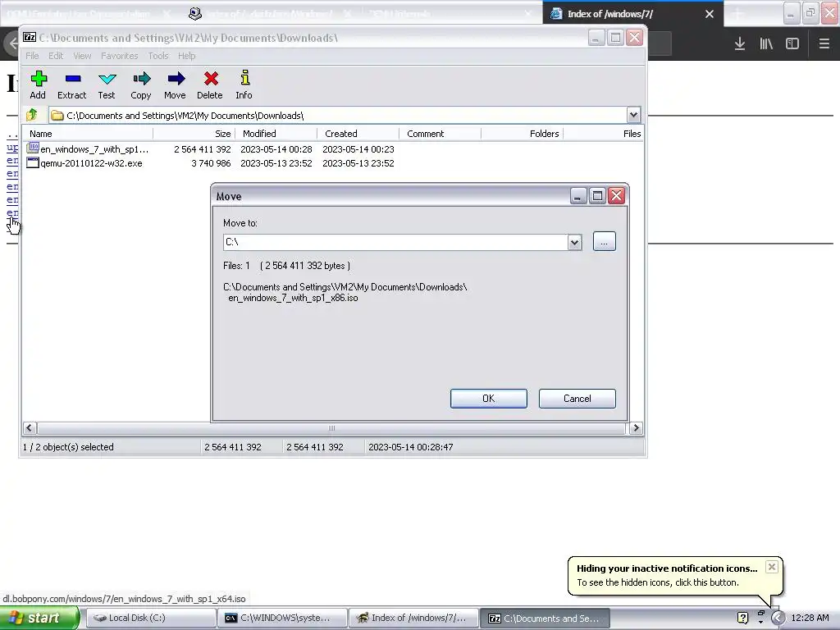Open the browser hamburger menu

point(824,43)
